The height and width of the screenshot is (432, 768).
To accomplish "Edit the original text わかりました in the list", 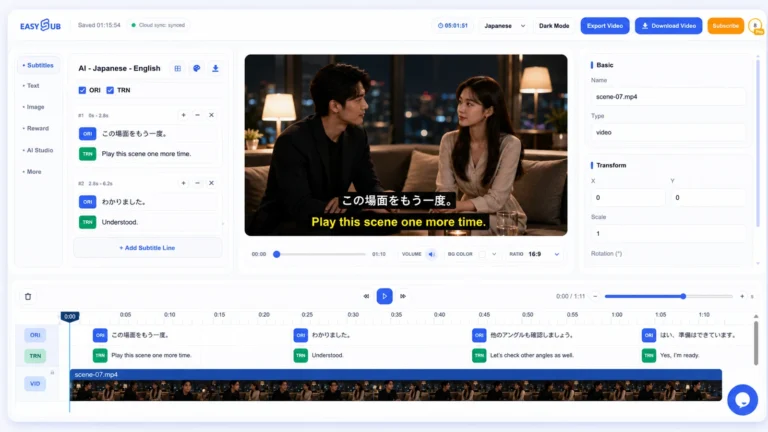I will coord(158,202).
